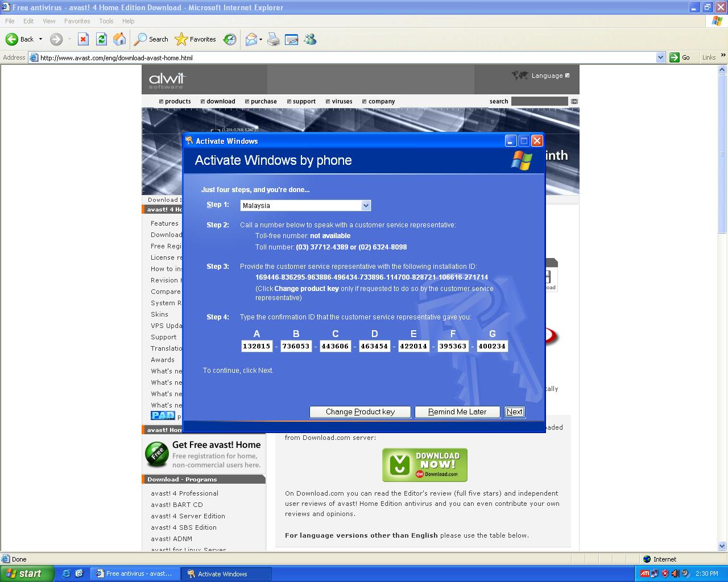The image size is (728, 582).
Task: Open the address bar URL dropdown arrow
Action: click(660, 57)
